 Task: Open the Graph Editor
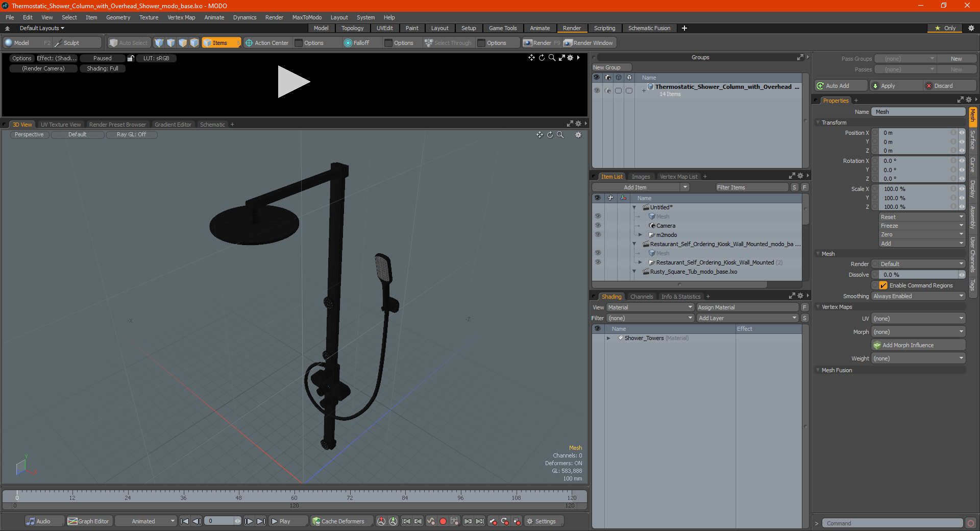[x=89, y=521]
